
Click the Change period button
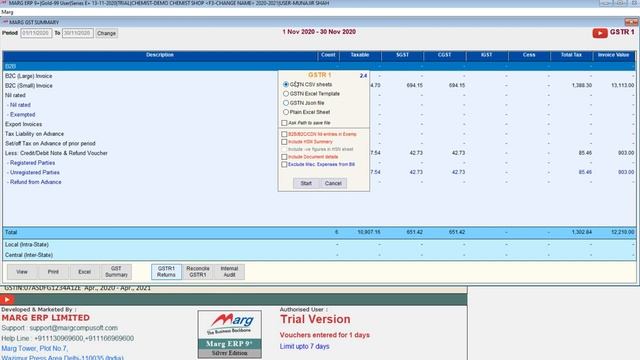[x=107, y=33]
